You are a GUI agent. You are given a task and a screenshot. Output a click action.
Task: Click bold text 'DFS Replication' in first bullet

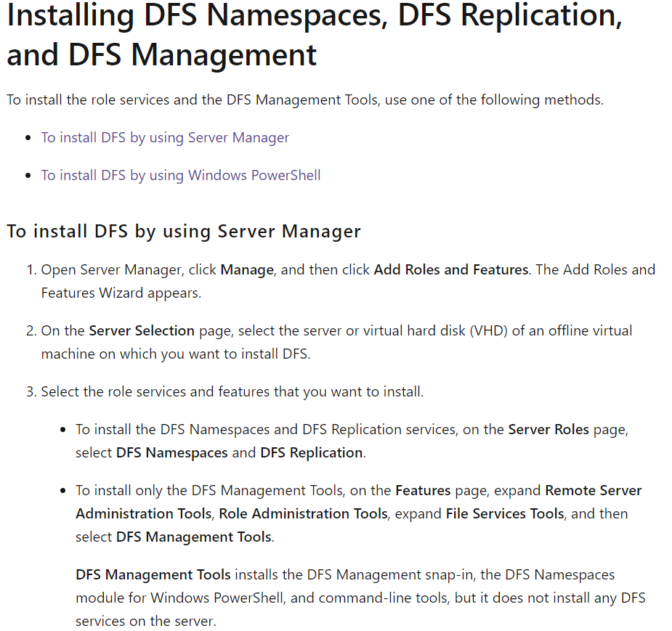[312, 453]
